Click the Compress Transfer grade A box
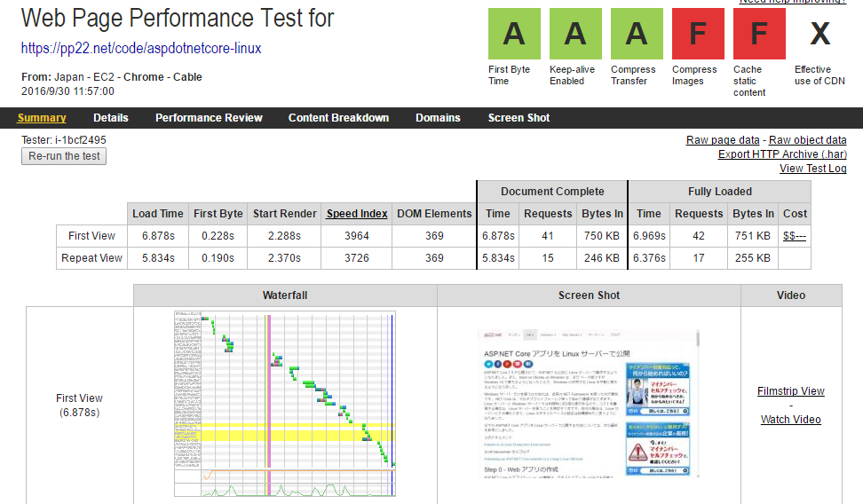Viewport: 863px width, 504px height. point(637,34)
